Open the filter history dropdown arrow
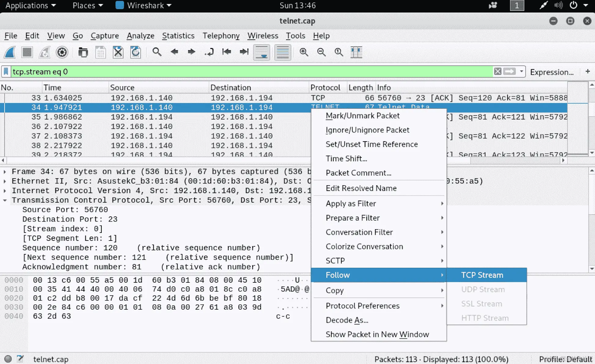 (521, 72)
